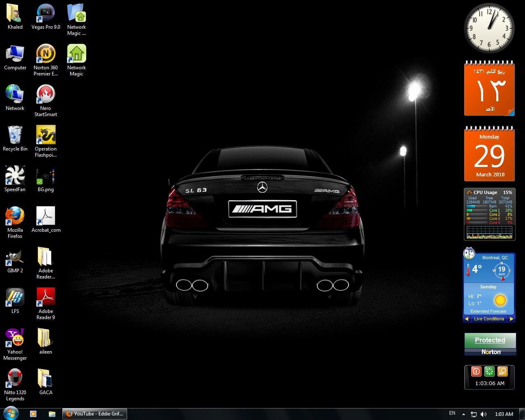Open the Khaled user folder icon

coord(15,17)
